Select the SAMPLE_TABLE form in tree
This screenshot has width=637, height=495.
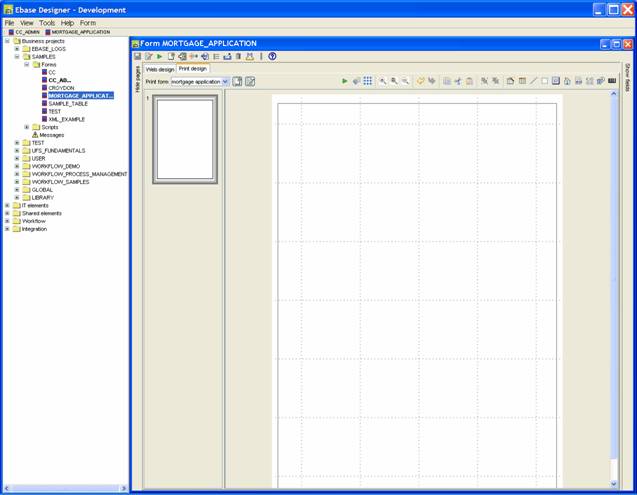(x=67, y=103)
